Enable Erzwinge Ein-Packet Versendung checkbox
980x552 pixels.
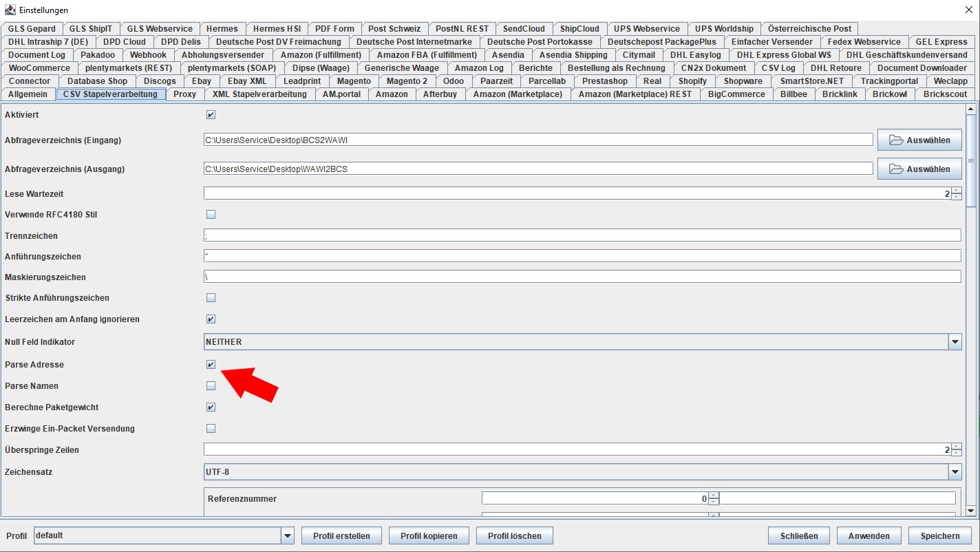211,429
